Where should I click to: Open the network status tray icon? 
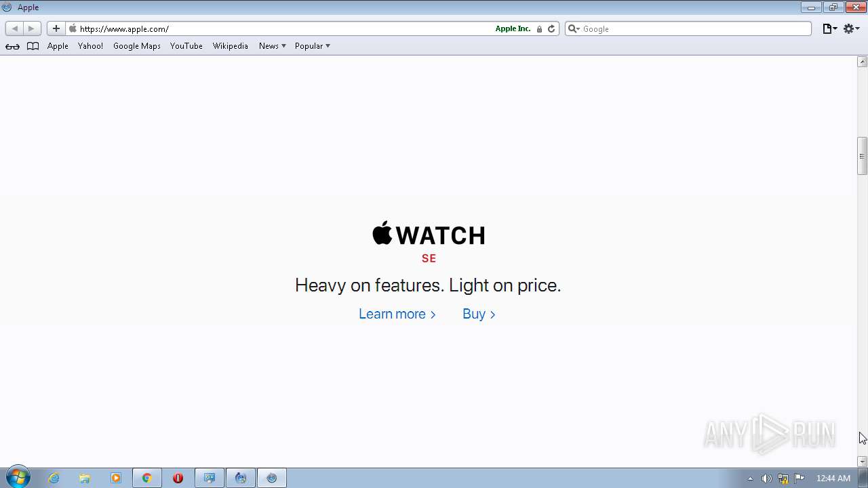783,479
